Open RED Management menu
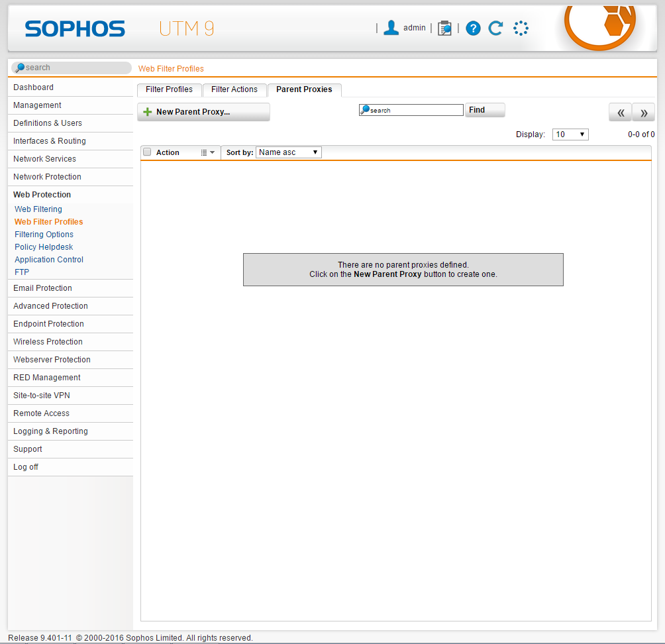This screenshot has width=665, height=644. [70, 378]
